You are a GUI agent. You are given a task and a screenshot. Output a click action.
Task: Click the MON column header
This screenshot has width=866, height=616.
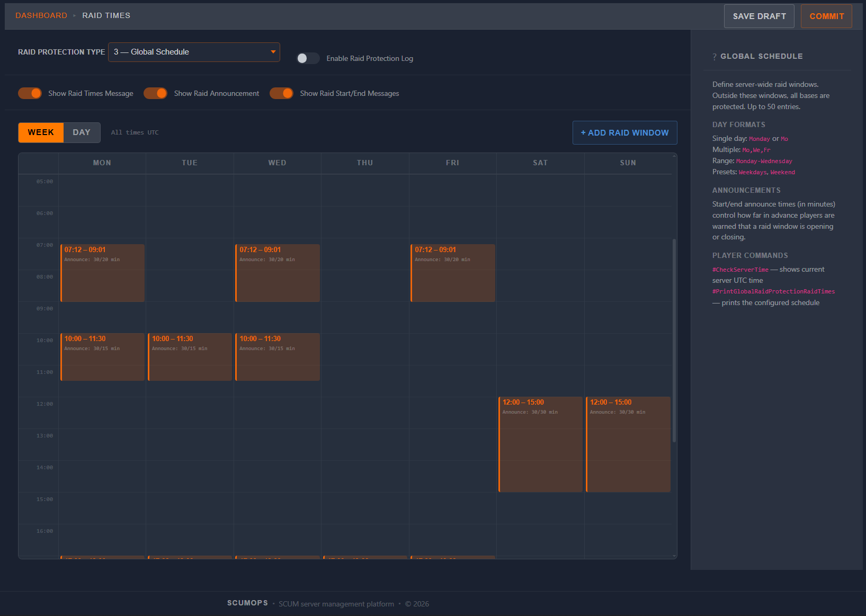[x=102, y=163]
